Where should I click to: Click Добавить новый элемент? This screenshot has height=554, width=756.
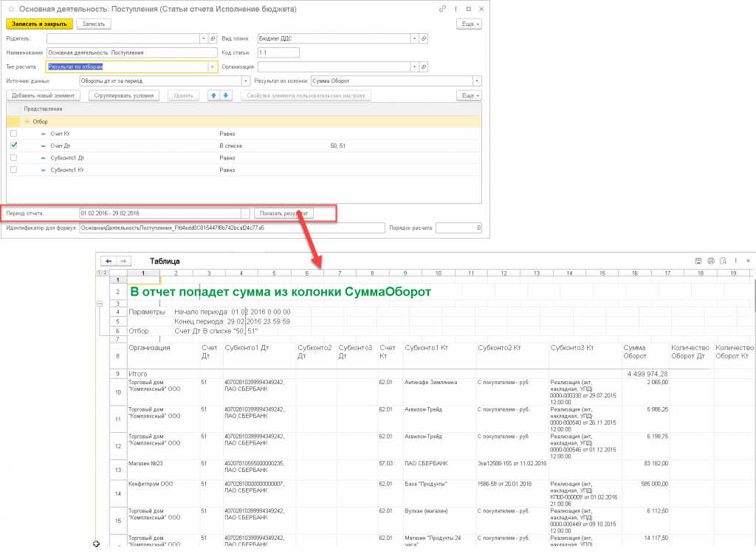click(43, 95)
